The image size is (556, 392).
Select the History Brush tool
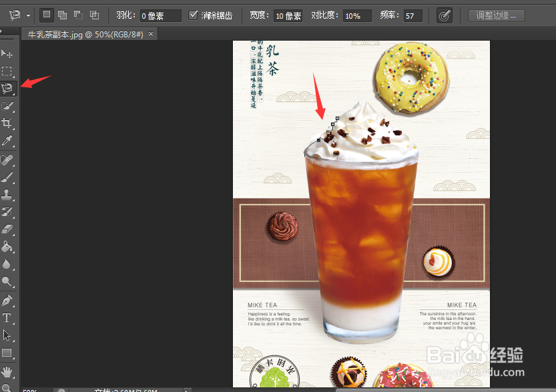[7, 212]
